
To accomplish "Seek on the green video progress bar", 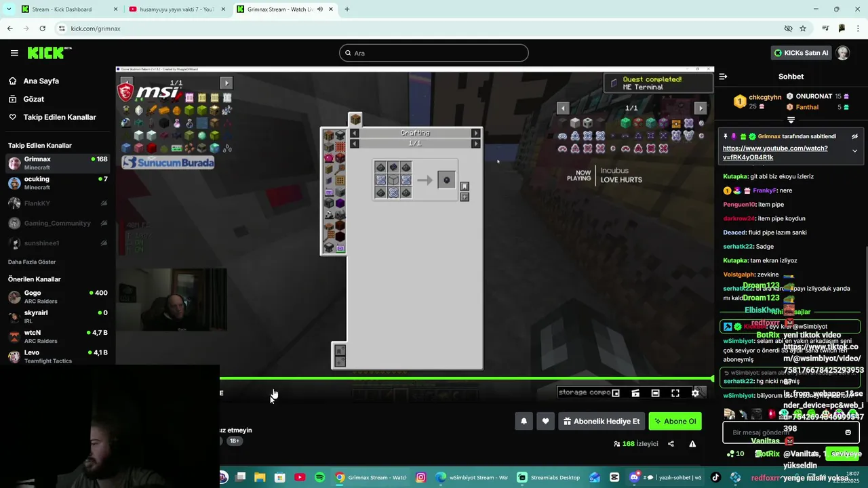I will [x=466, y=378].
